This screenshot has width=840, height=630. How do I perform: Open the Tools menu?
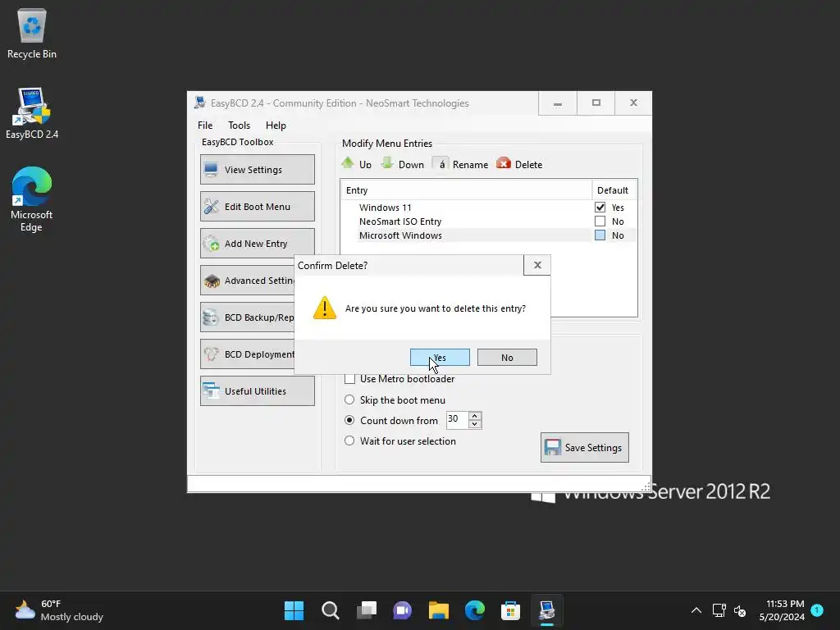pos(239,126)
